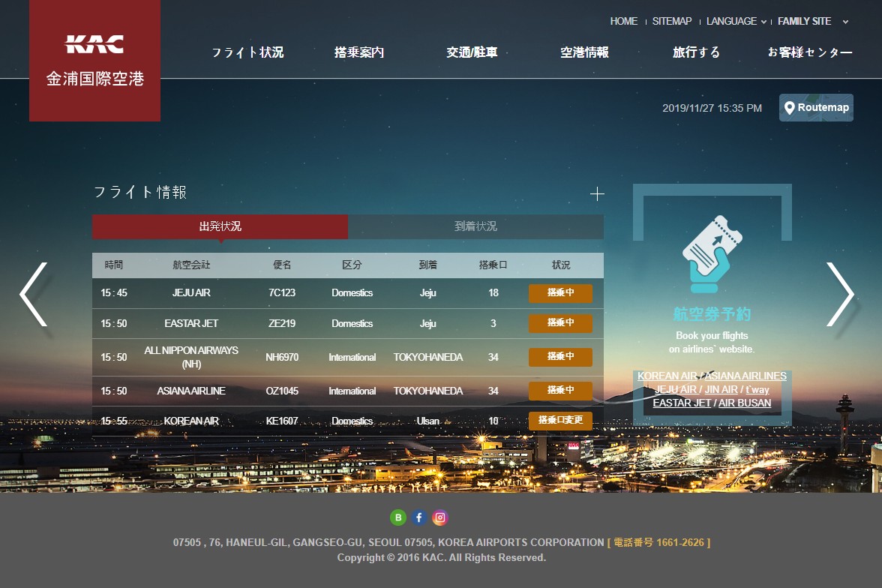Open the フライト状況 menu
Image resolution: width=882 pixels, height=588 pixels.
[247, 52]
